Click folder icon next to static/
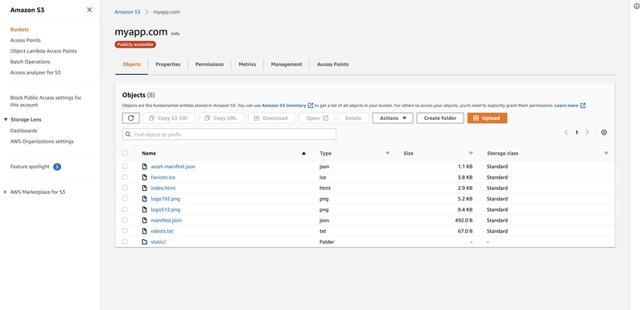The image size is (644, 310). pyautogui.click(x=144, y=242)
